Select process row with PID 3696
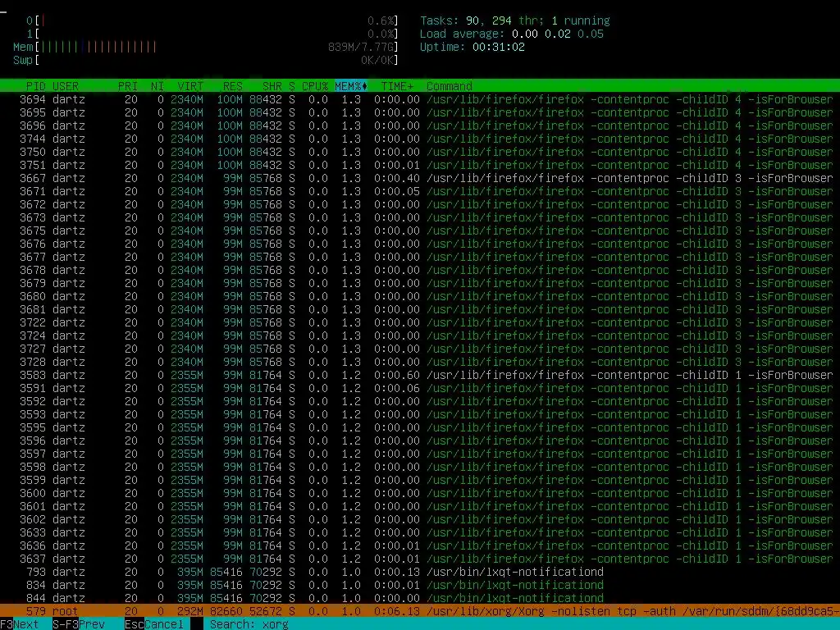Viewport: 840px width, 630px height. click(x=420, y=126)
